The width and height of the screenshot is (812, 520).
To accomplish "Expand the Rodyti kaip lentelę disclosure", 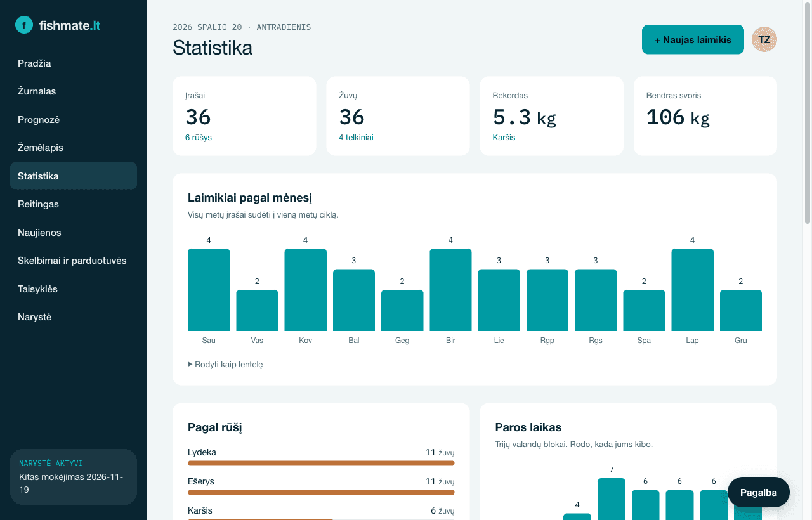I will tap(225, 365).
